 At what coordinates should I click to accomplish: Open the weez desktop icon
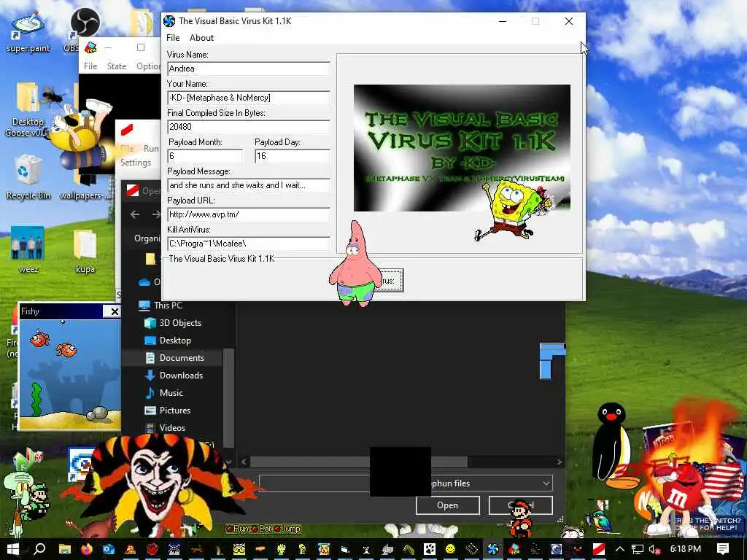pyautogui.click(x=28, y=249)
